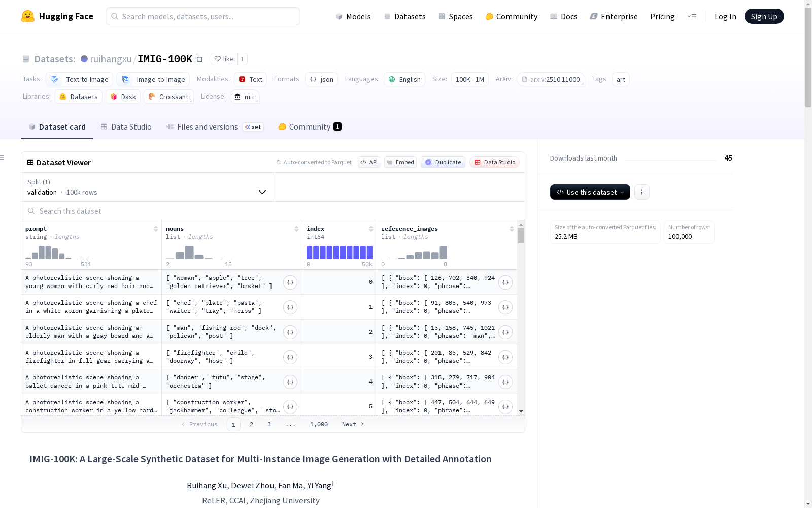The height and width of the screenshot is (508, 812).
Task: Open the Croissant library tag
Action: (x=168, y=97)
